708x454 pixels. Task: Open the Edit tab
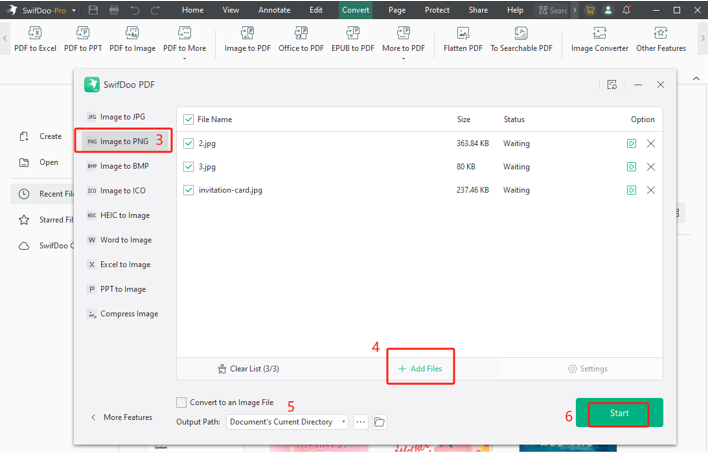pos(316,10)
